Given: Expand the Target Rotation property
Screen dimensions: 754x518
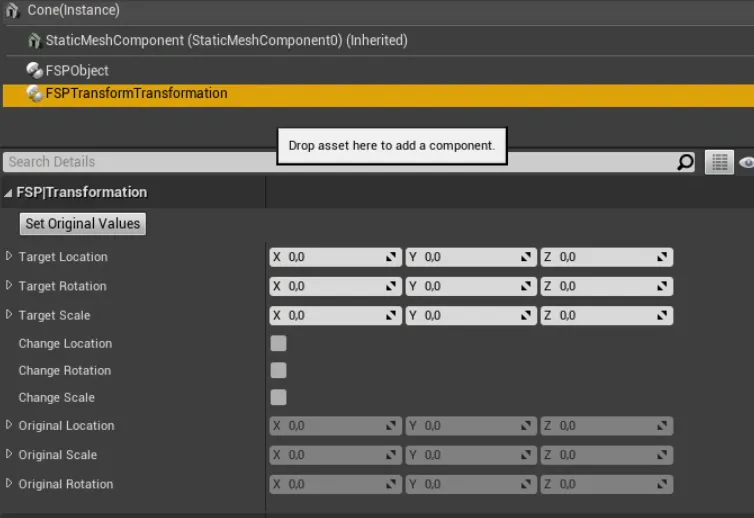Looking at the screenshot, I should [10, 286].
